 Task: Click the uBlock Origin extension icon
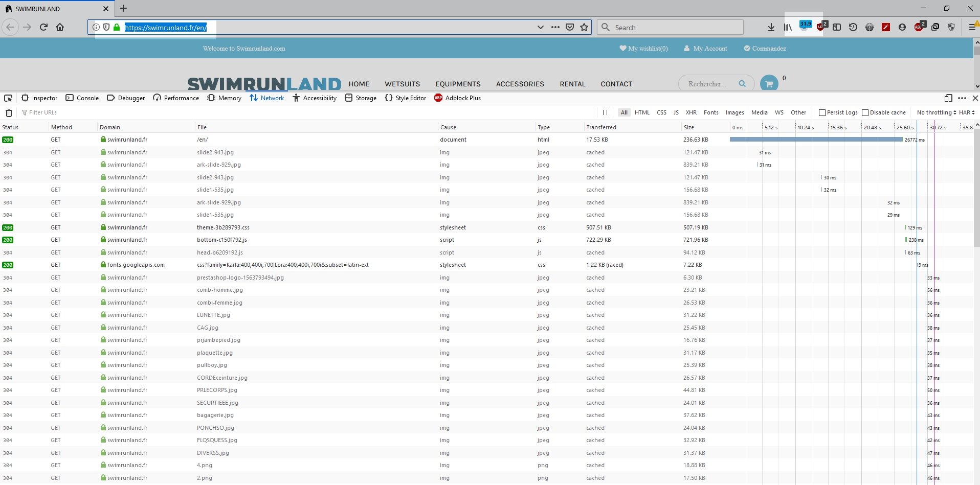click(x=821, y=26)
